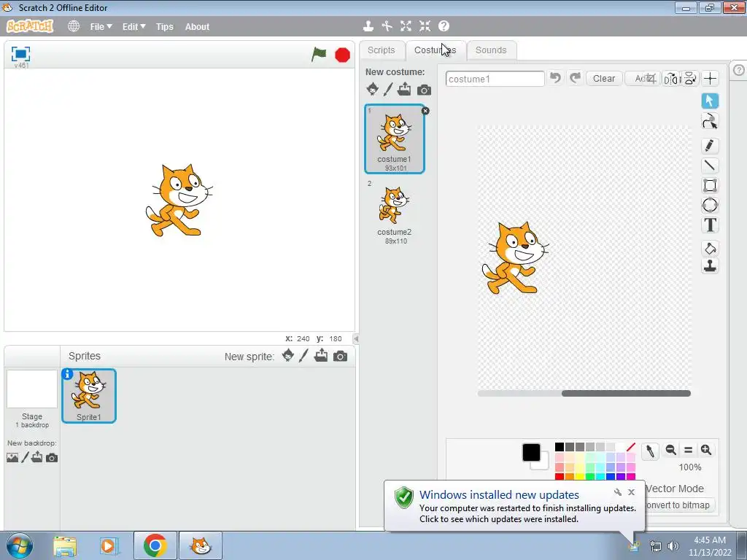Open Tips from the menu bar

[x=165, y=27]
